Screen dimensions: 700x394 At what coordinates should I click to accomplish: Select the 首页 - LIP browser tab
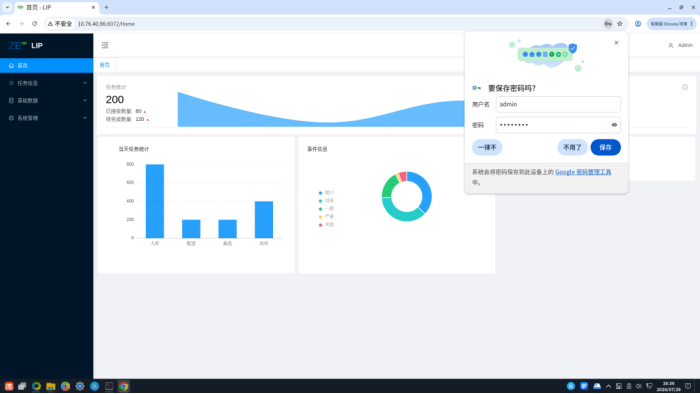57,8
